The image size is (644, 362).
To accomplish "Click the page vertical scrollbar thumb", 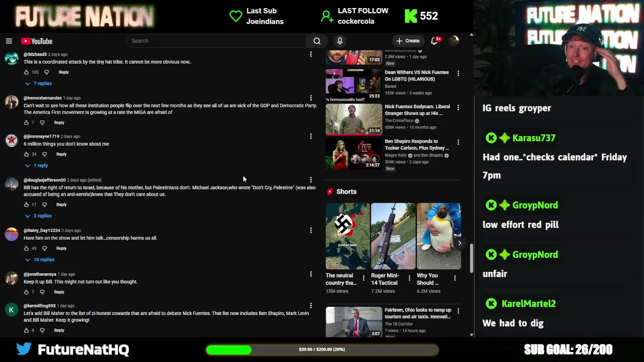I will pyautogui.click(x=471, y=259).
